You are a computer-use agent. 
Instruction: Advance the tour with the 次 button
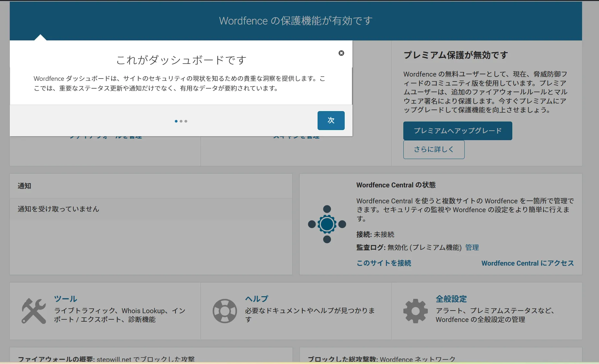[x=331, y=120]
